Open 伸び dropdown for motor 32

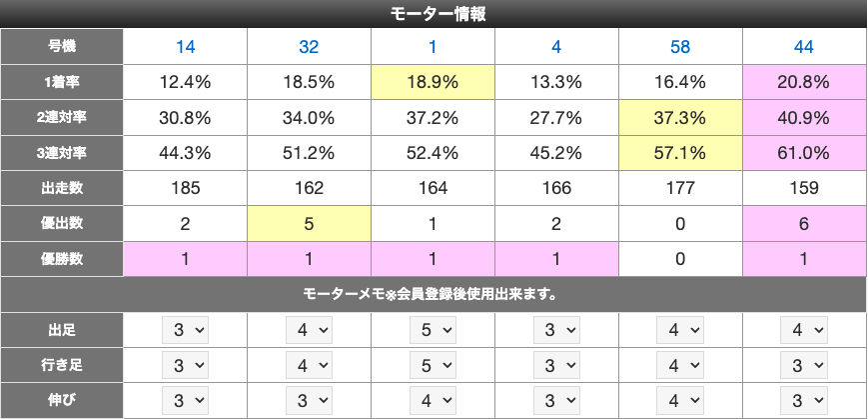pyautogui.click(x=309, y=401)
